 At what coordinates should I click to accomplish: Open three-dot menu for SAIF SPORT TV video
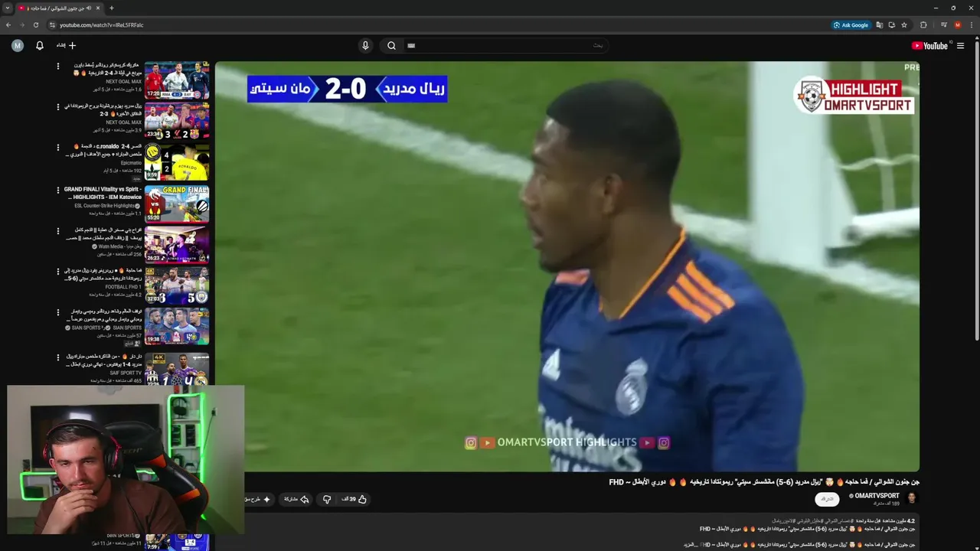57,357
